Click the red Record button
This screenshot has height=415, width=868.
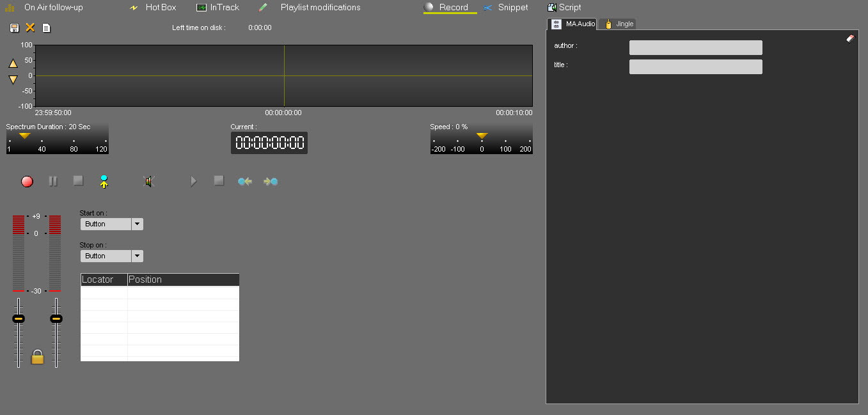pos(27,182)
